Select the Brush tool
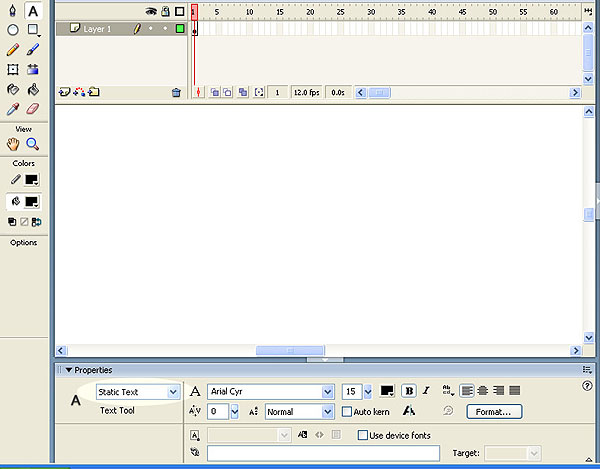Viewport: 600px width, 469px height. point(33,49)
